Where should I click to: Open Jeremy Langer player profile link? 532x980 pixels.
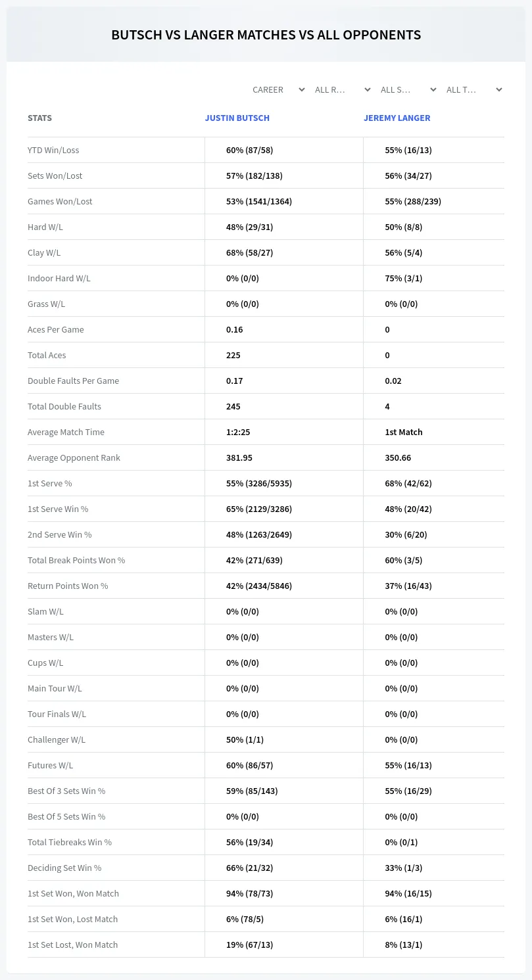[x=397, y=118]
